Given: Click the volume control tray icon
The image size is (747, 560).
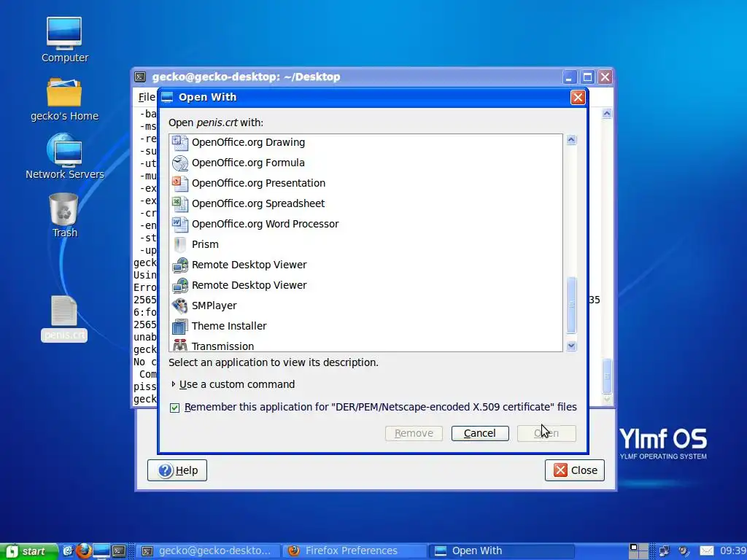Looking at the screenshot, I should (x=684, y=551).
